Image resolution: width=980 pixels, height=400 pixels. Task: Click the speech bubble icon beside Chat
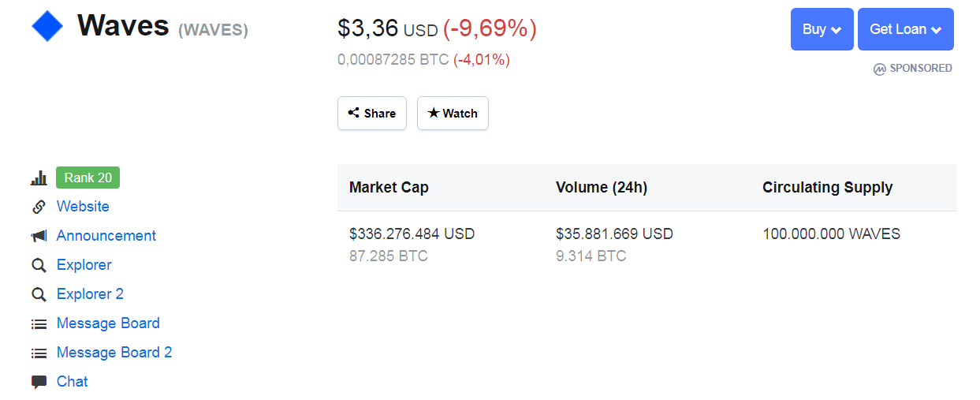pyautogui.click(x=39, y=382)
